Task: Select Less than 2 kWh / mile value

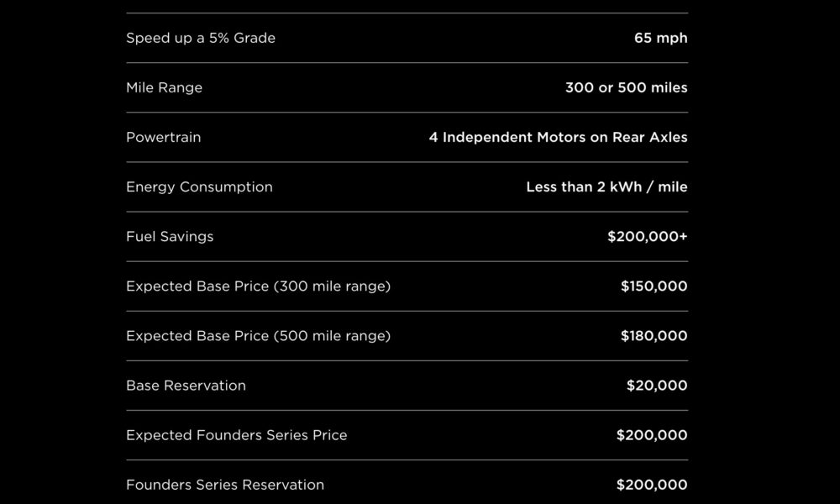Action: 607,187
